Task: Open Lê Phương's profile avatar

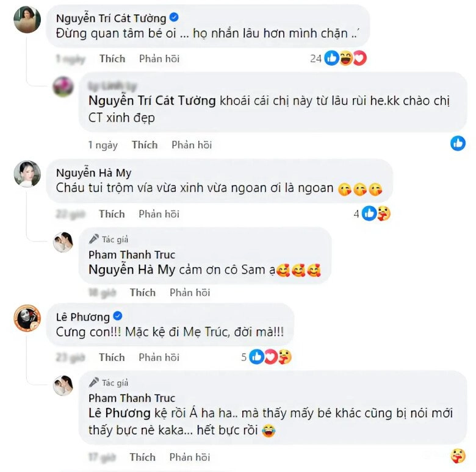Action: pyautogui.click(x=27, y=318)
